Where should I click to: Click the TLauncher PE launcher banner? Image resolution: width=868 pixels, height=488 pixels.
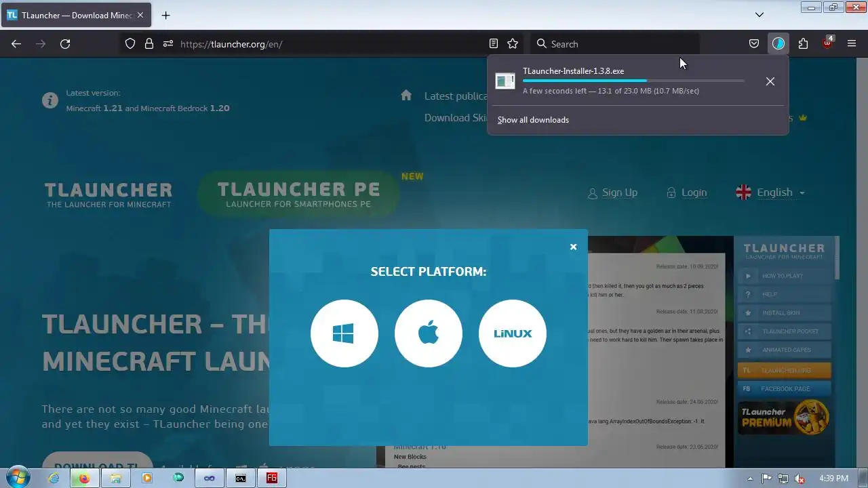298,194
